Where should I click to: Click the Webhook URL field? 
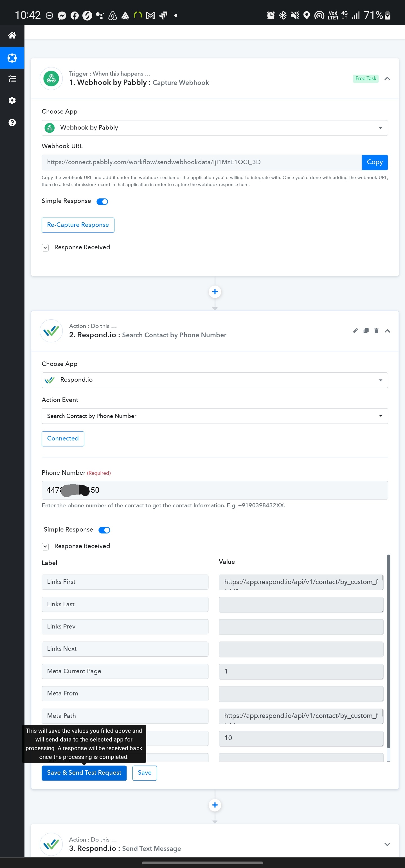click(x=202, y=162)
